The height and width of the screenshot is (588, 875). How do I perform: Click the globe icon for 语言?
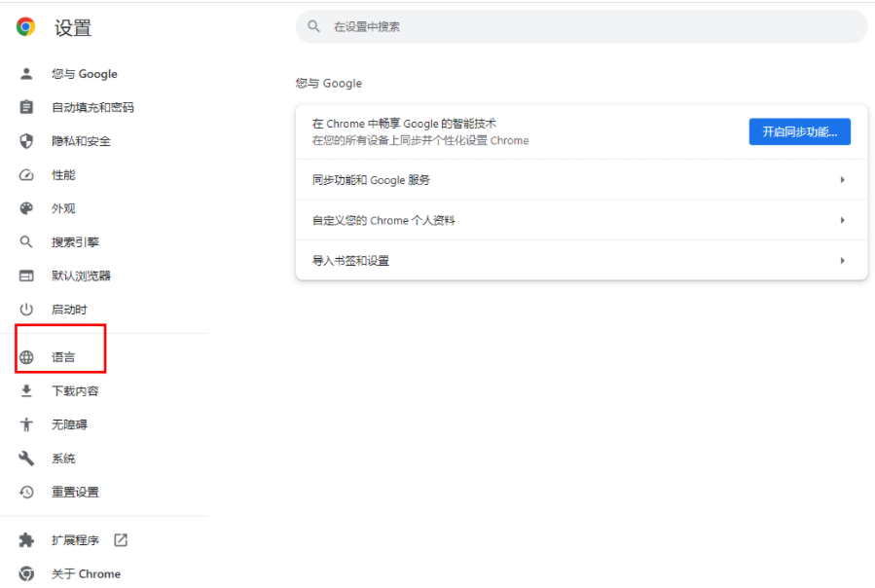tap(26, 357)
